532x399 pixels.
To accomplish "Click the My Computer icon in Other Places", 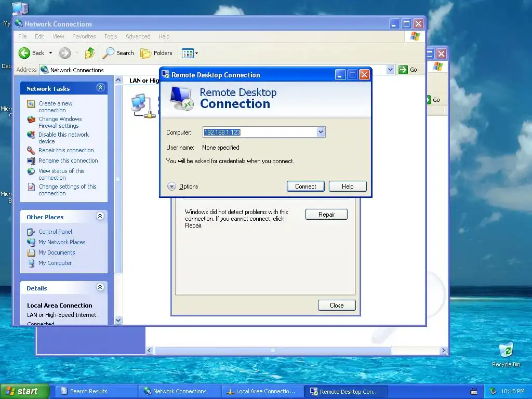I will [31, 263].
